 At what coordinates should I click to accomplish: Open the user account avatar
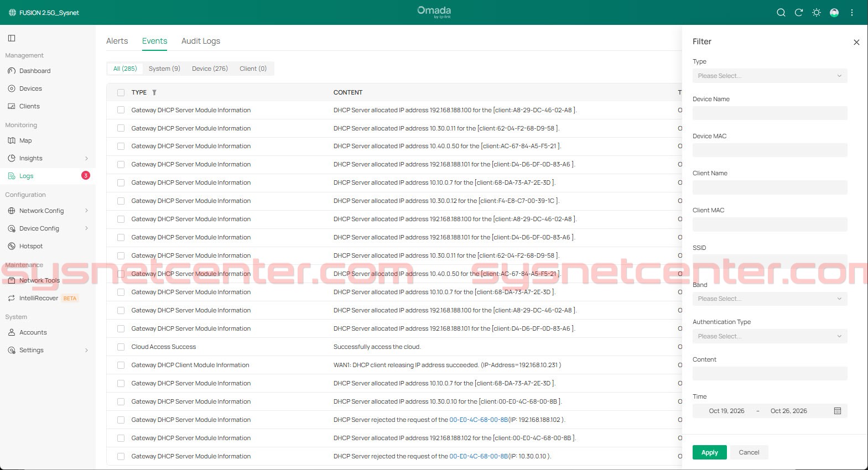pyautogui.click(x=834, y=13)
